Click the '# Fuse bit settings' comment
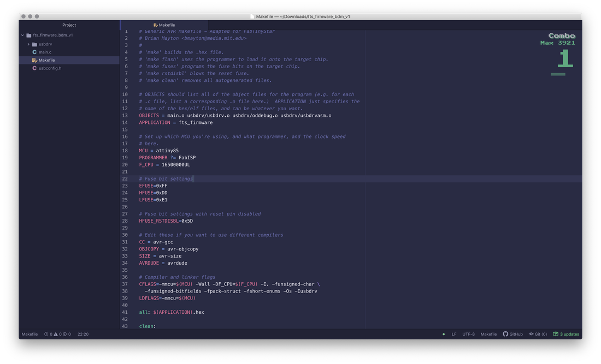The height and width of the screenshot is (364, 601). (166, 179)
